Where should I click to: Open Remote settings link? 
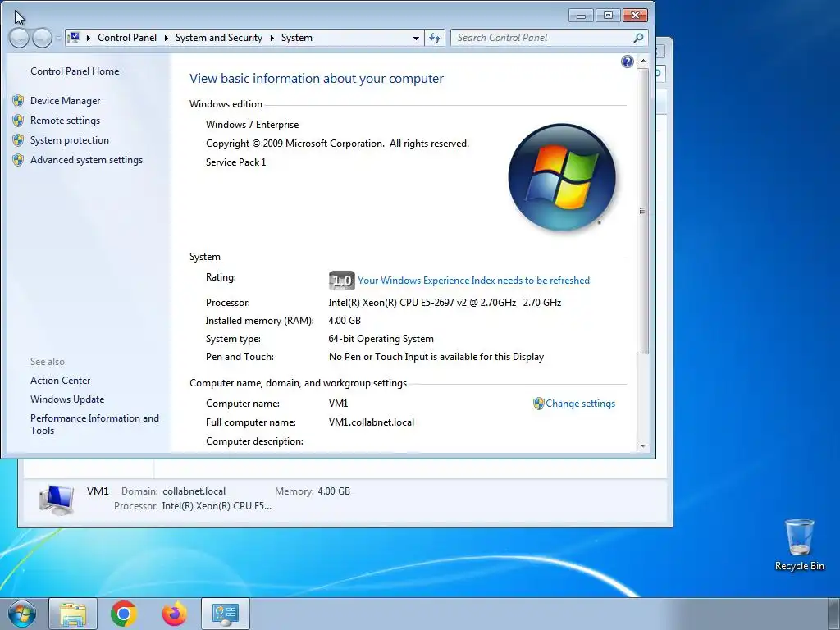coord(66,121)
